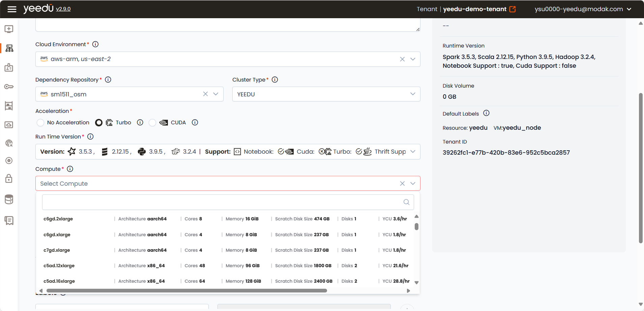The width and height of the screenshot is (644, 311).
Task: Show CUDA info tooltip
Action: coord(195,122)
